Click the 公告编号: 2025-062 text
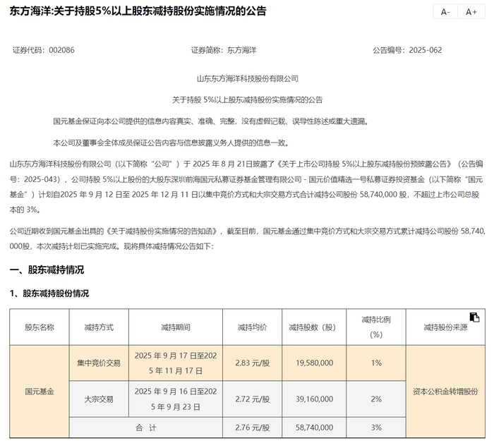The height and width of the screenshot is (448, 494). point(407,50)
